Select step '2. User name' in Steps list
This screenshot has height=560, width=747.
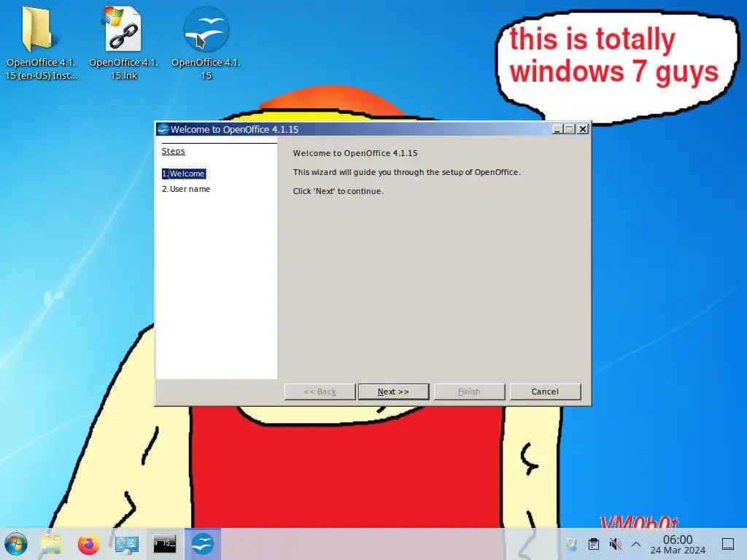tap(186, 189)
